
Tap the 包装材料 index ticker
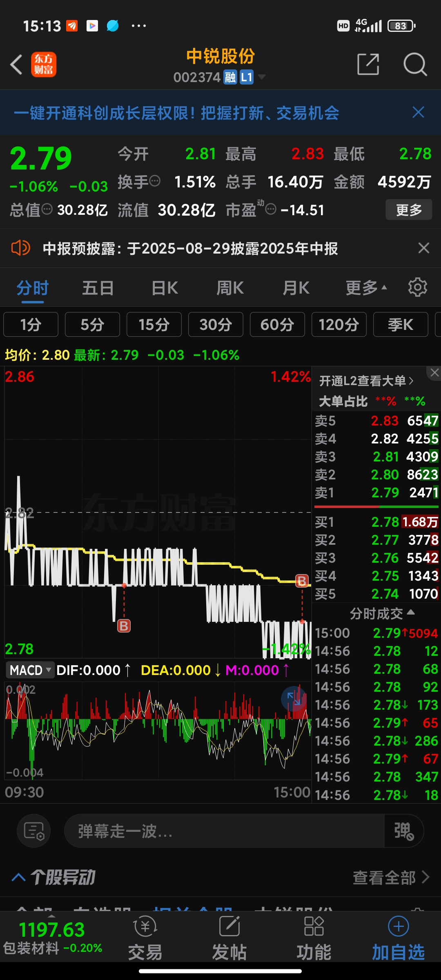(52, 938)
